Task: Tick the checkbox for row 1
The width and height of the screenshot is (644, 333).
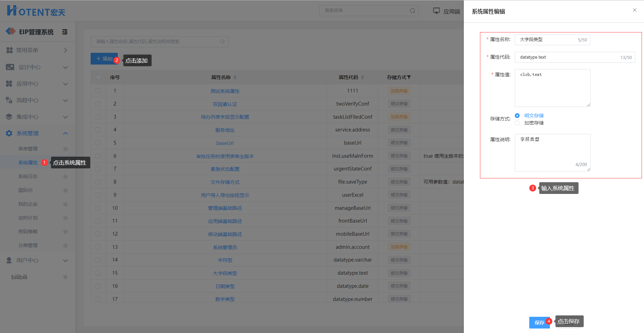Action: coord(98,91)
